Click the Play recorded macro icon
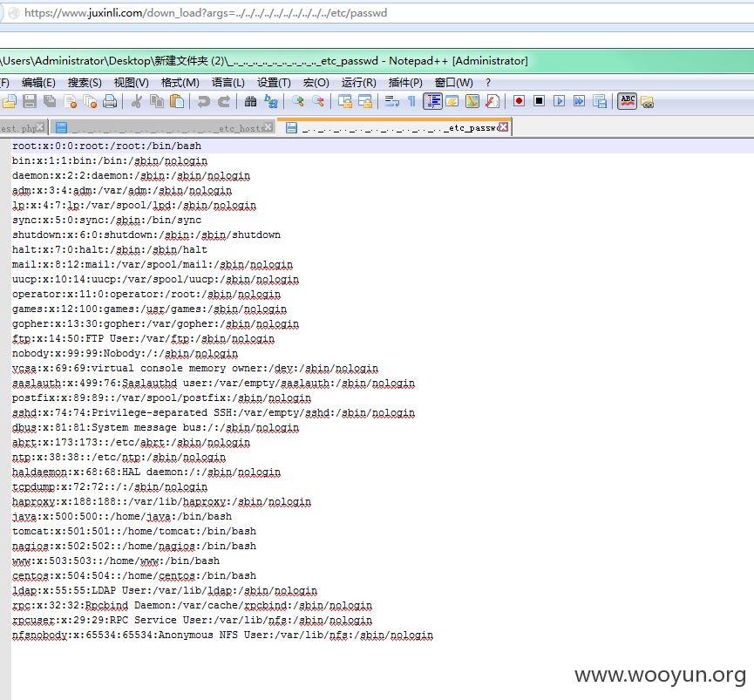Viewport: 754px width, 700px height. coord(560,101)
